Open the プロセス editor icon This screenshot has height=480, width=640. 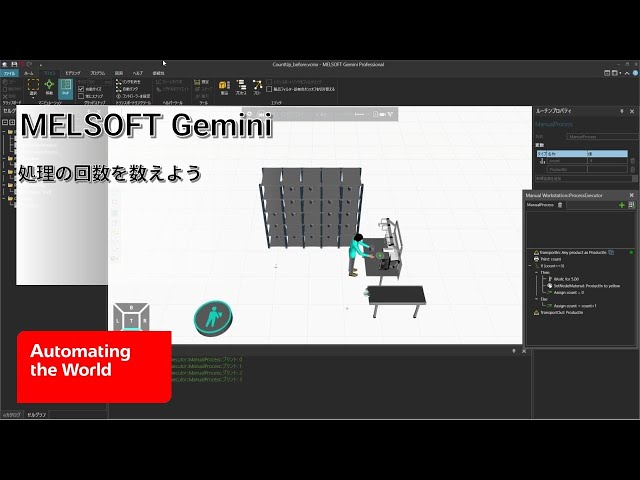(241, 87)
